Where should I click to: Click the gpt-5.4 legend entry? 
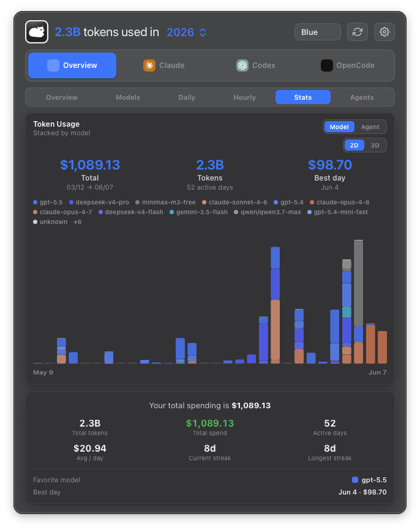288,203
